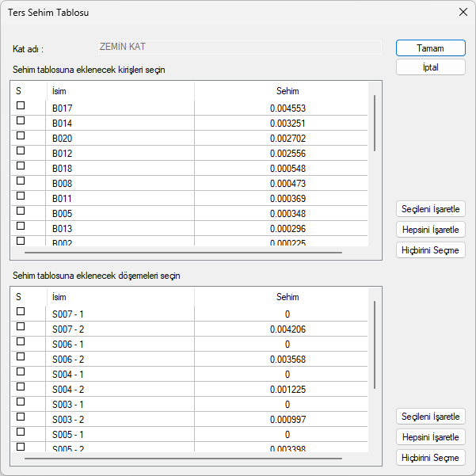This screenshot has height=476, width=476.
Task: Click the İptal button to cancel
Action: tap(430, 67)
